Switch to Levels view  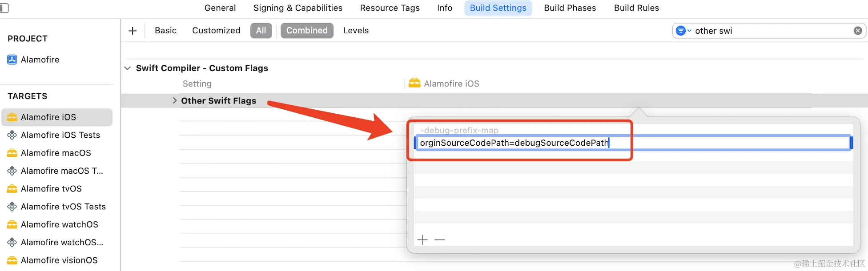point(356,31)
